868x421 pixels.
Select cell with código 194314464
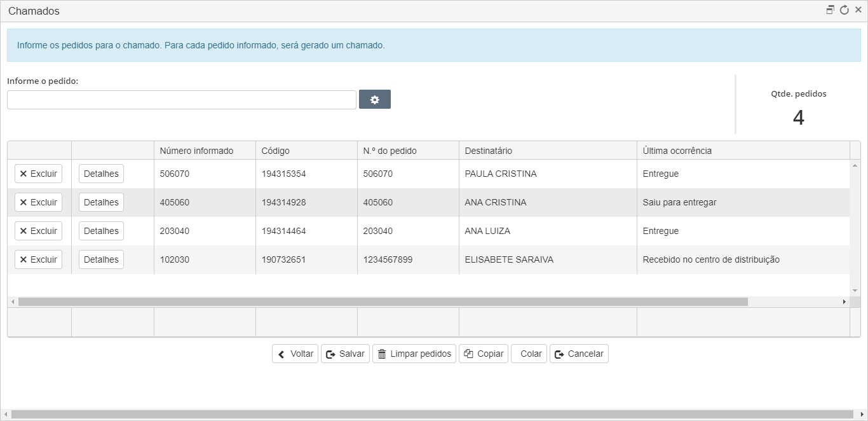click(306, 231)
